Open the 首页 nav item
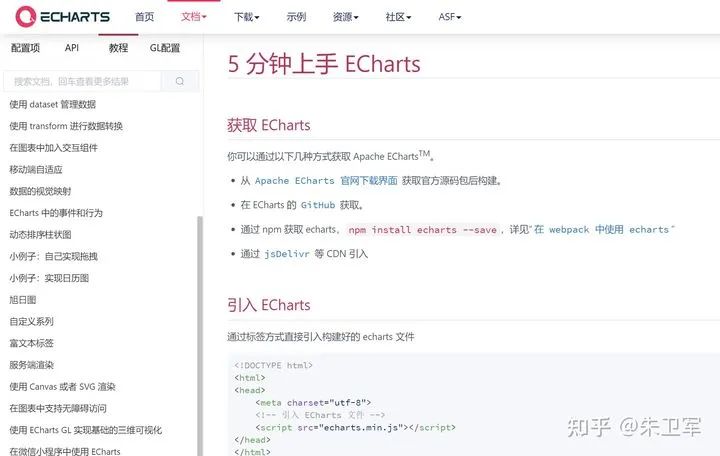Screen dimensions: 720x456 tap(145, 17)
